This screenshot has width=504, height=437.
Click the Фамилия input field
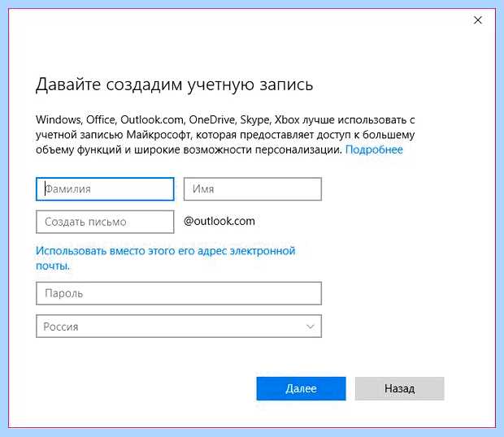click(105, 189)
